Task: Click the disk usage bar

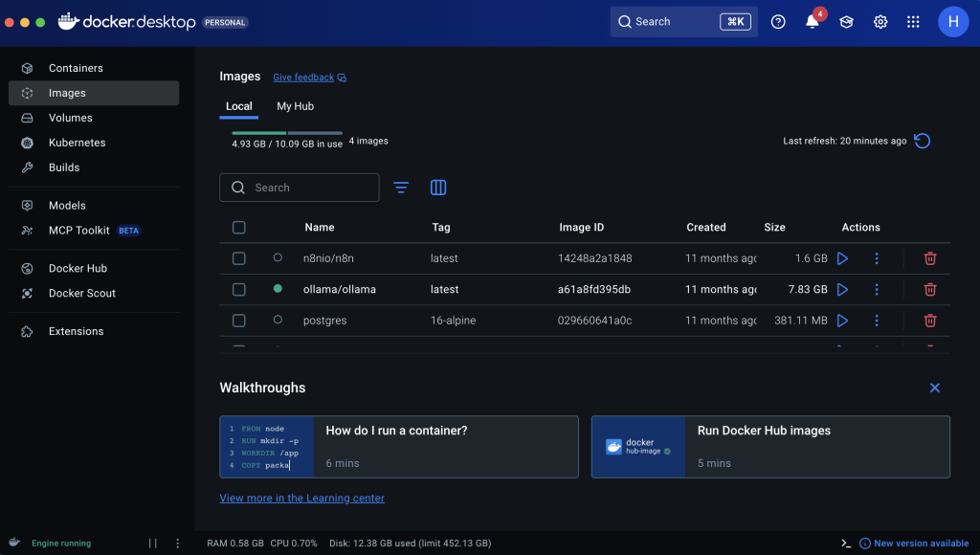Action: [287, 133]
